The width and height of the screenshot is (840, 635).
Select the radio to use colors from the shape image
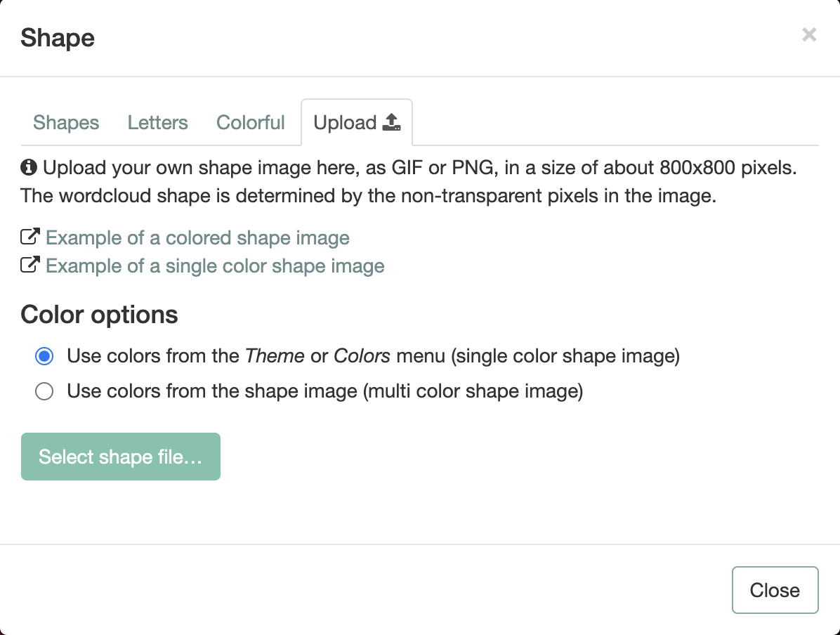point(44,391)
